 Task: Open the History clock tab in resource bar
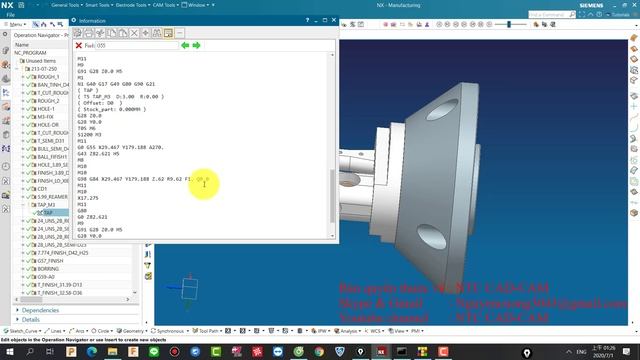6,167
